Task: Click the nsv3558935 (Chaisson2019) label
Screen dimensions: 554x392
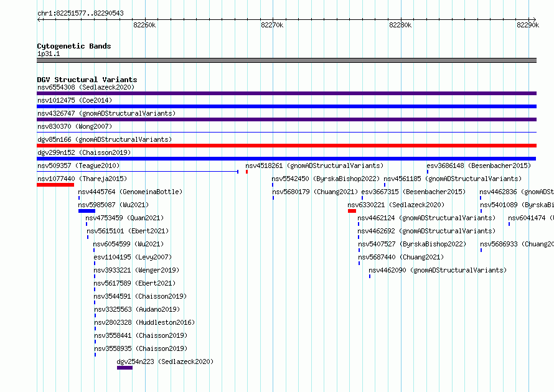Action: point(141,348)
